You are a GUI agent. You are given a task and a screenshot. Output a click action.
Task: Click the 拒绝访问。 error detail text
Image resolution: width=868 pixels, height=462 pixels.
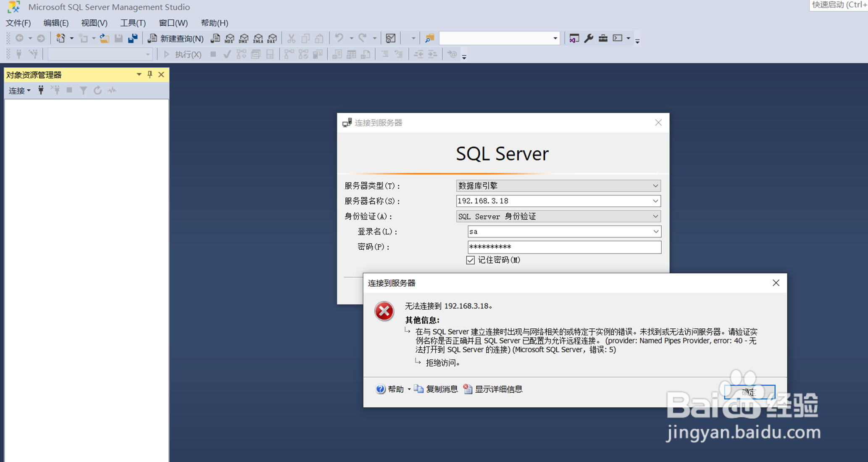coord(443,363)
